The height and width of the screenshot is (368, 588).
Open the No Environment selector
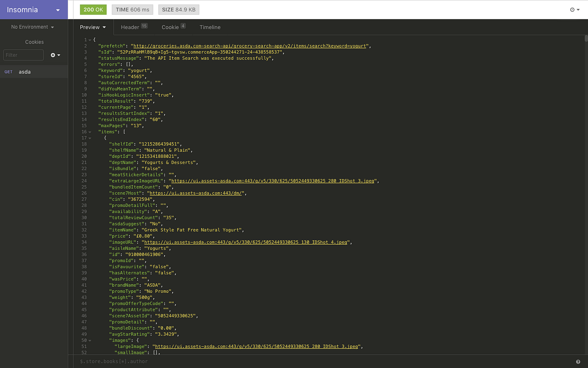pyautogui.click(x=33, y=27)
